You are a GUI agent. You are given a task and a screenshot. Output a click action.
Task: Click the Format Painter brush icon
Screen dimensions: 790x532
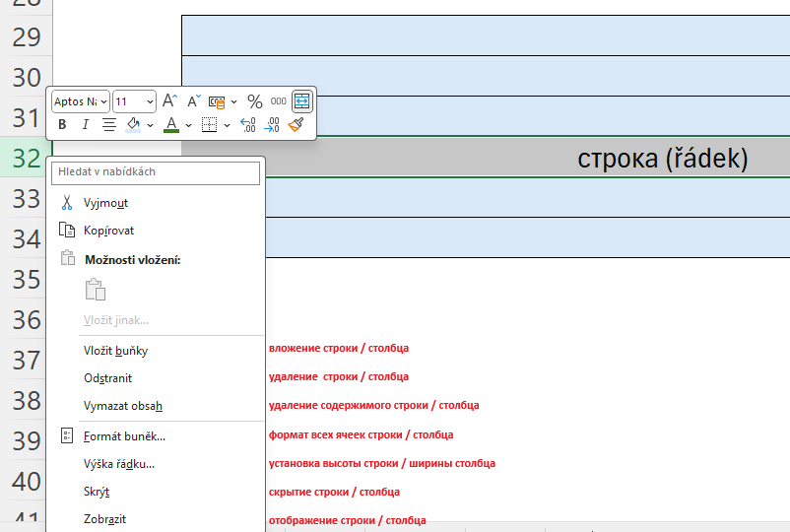296,125
